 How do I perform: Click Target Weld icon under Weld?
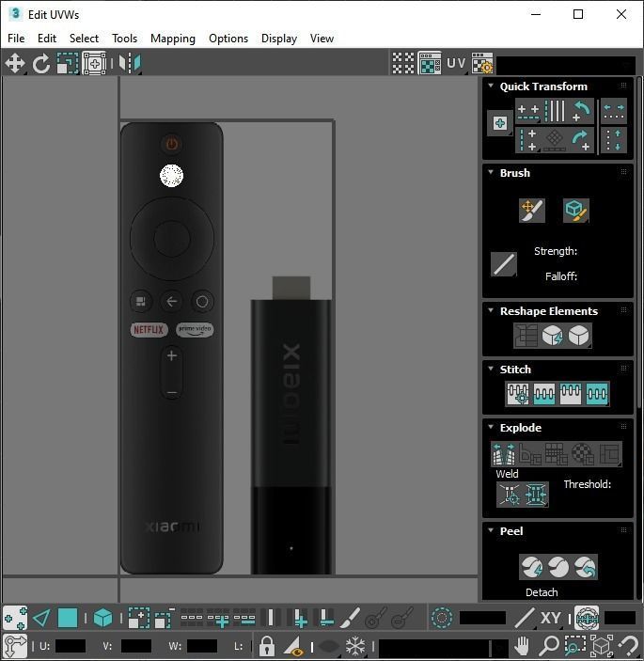tap(510, 495)
